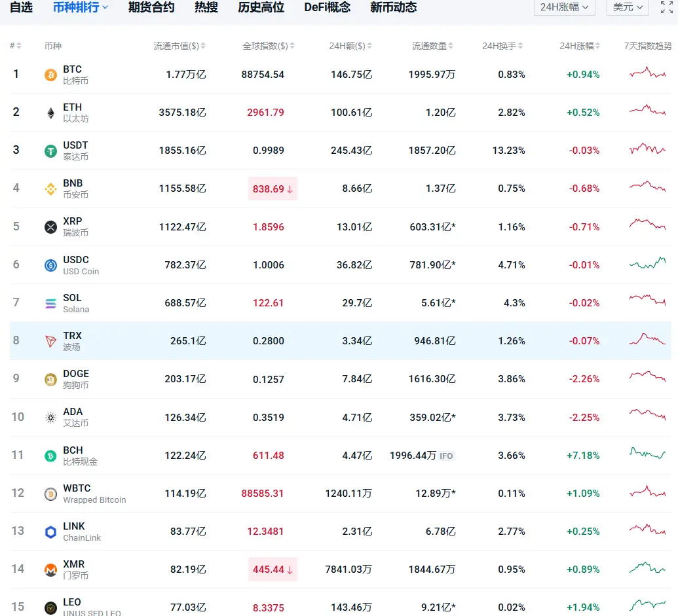Click the WBTC coin icon
This screenshot has height=616, width=678.
click(50, 494)
